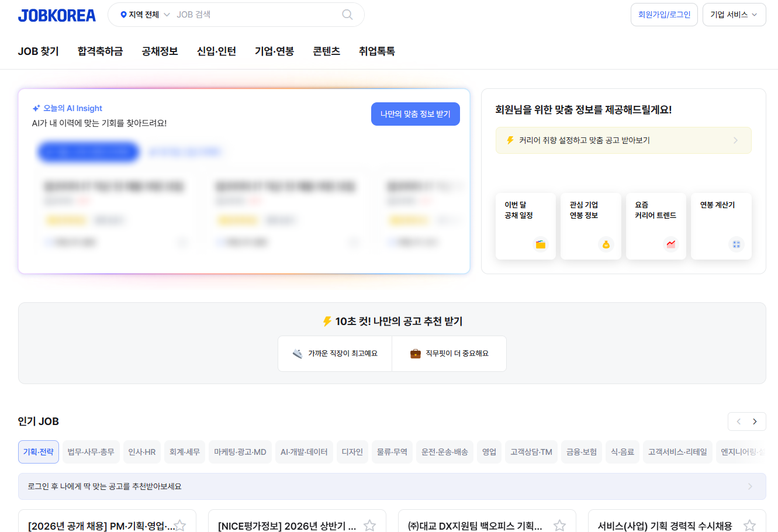Screen dimensions: 778x532
Task: Select the 식·음료 category tab
Action: (623, 452)
